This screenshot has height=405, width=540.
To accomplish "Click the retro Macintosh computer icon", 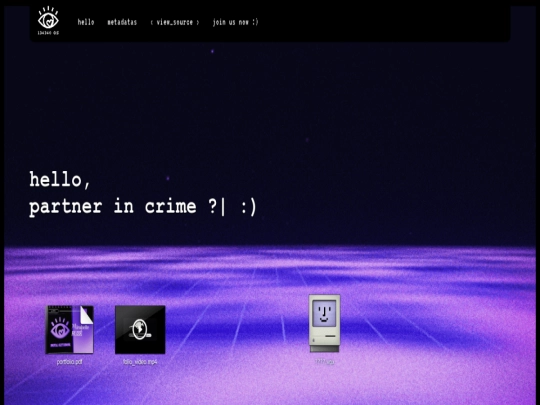I will 324,323.
